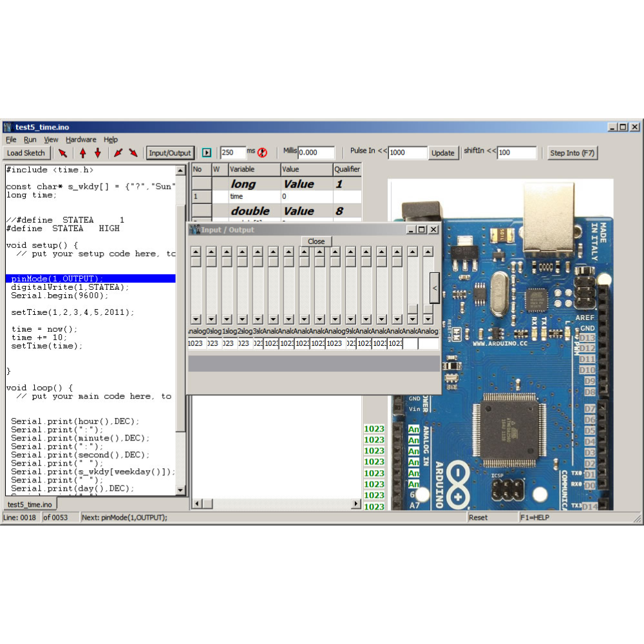644x644 pixels.
Task: Click the Variable column header
Action: (254, 169)
